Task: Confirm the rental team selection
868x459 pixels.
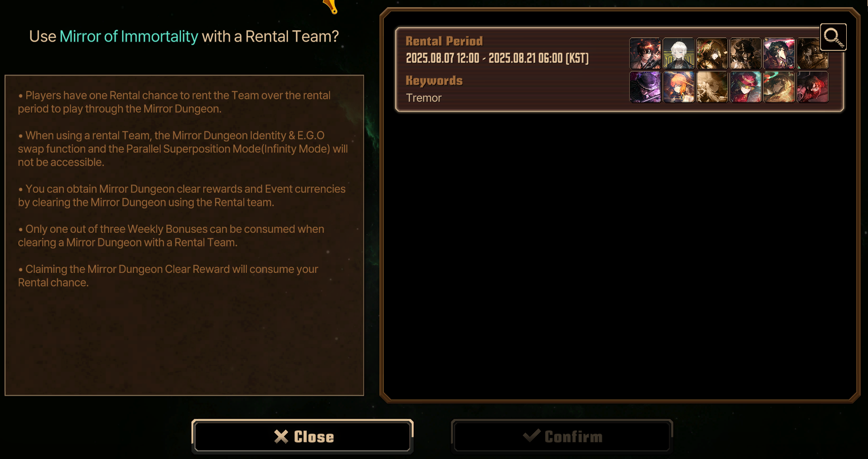Action: pos(562,436)
